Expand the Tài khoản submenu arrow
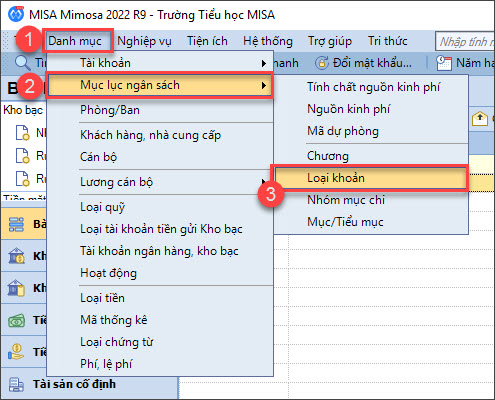Screen dimensions: 495x400 tap(264, 63)
